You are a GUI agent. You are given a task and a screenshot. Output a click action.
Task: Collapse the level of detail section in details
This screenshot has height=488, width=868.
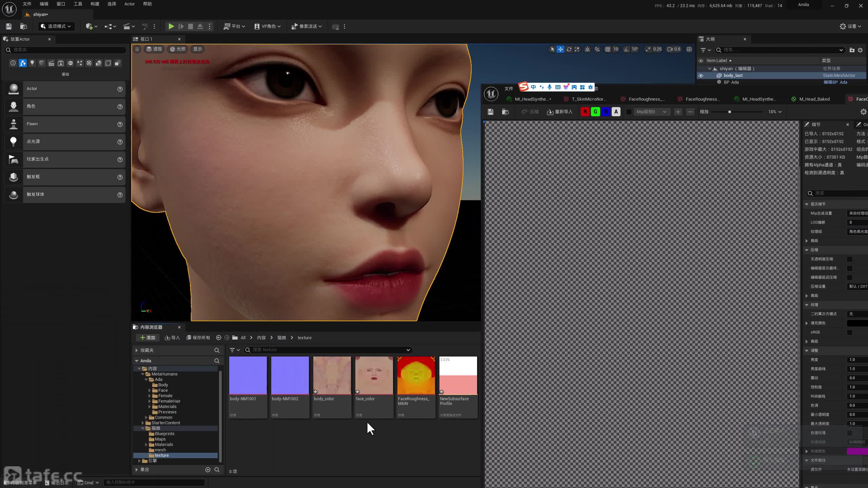click(x=807, y=204)
